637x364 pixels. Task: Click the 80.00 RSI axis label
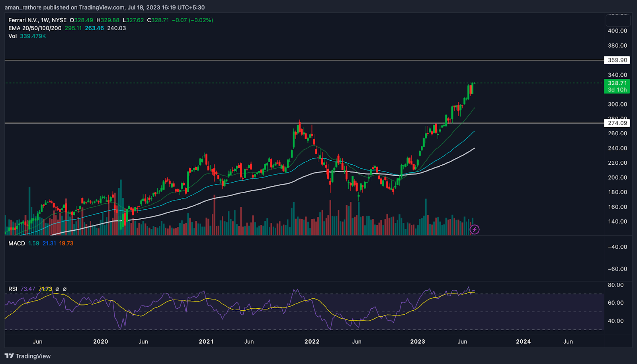pos(616,285)
